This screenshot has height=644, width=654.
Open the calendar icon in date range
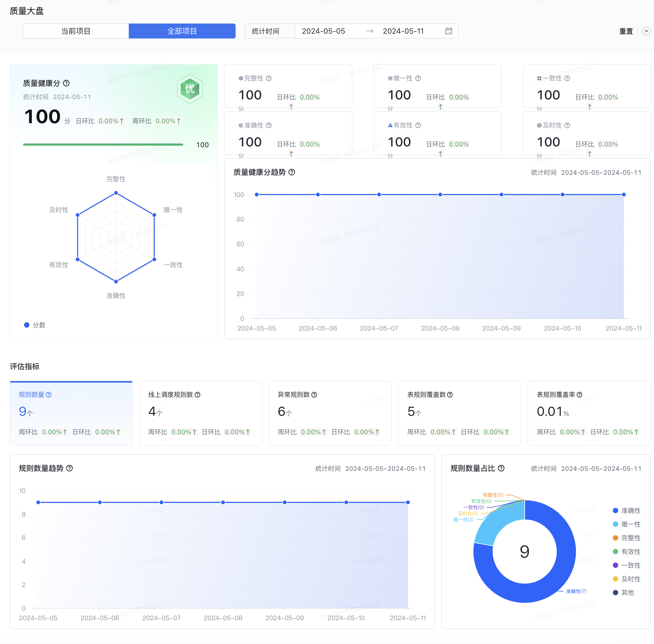(x=449, y=31)
